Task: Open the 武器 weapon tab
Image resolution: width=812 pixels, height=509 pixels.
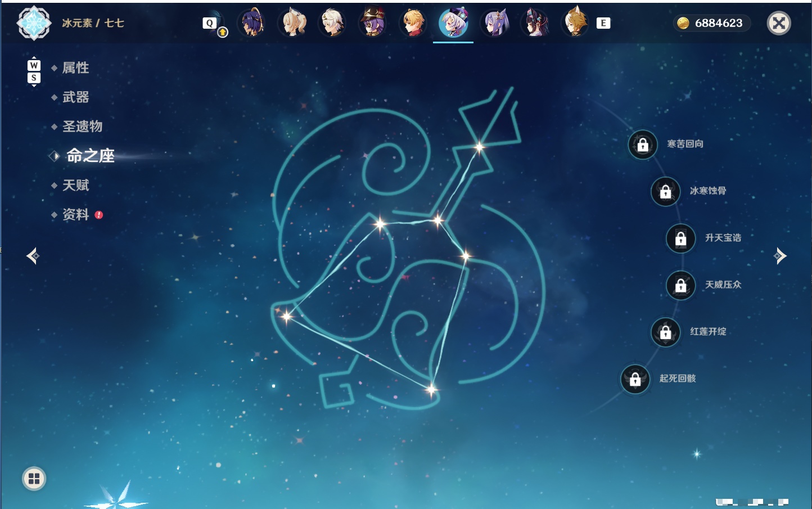Action: 75,97
